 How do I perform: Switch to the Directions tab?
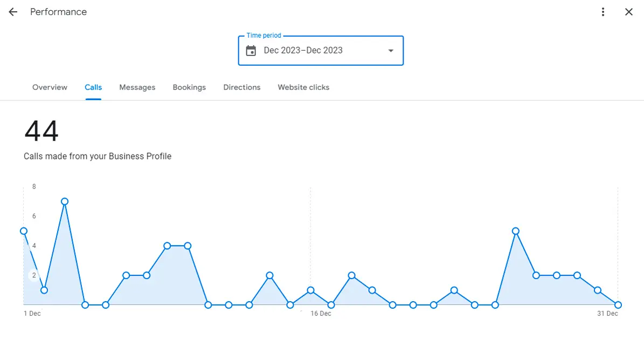[x=242, y=87]
